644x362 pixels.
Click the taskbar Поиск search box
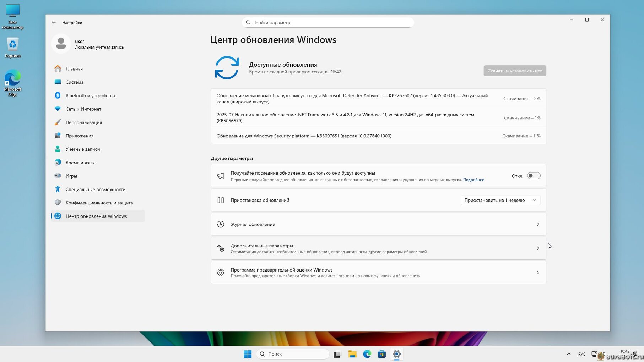[292, 354]
